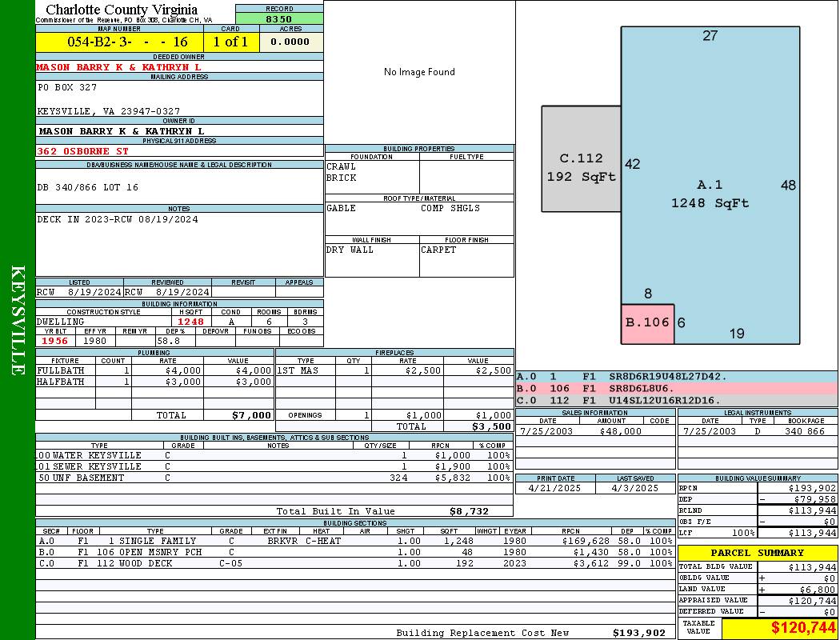Screen dimensions: 840x640
Task: Click the yellow PARCEL SUMMARY header
Action: pos(757,553)
